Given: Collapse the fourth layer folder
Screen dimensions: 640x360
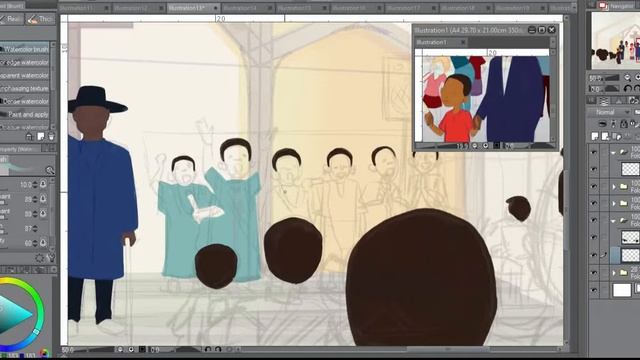Looking at the screenshot, I should [613, 220].
